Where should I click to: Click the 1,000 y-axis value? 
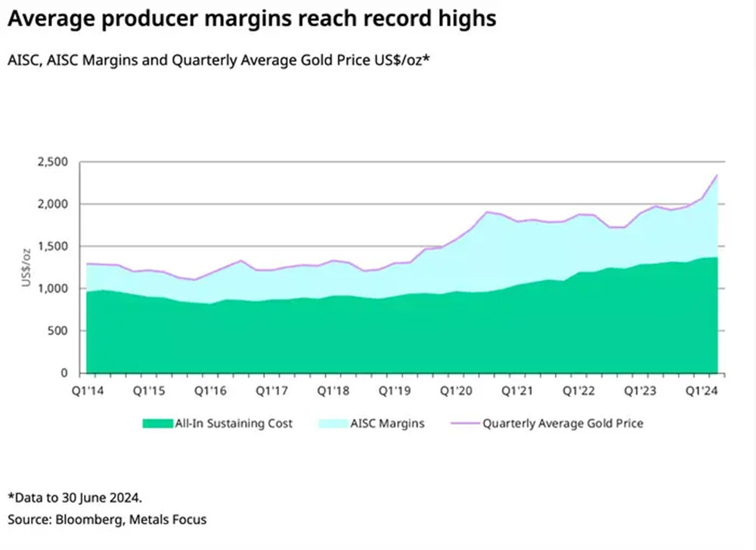coord(51,288)
